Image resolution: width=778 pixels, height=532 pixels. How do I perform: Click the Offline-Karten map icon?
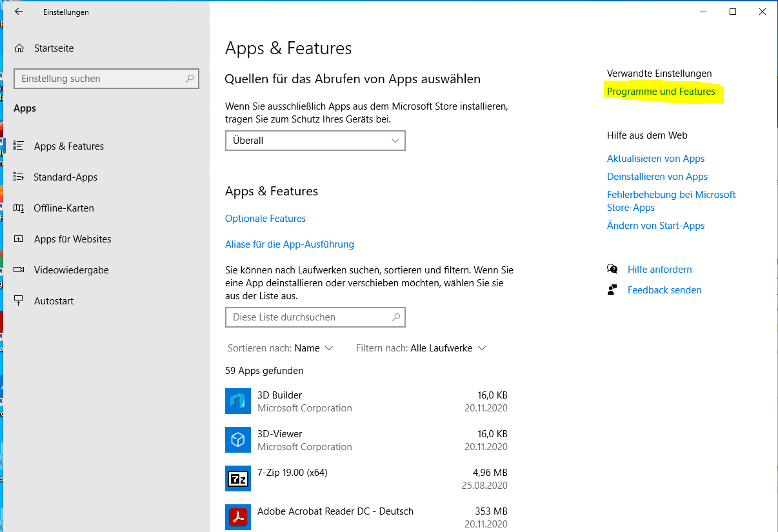point(19,208)
